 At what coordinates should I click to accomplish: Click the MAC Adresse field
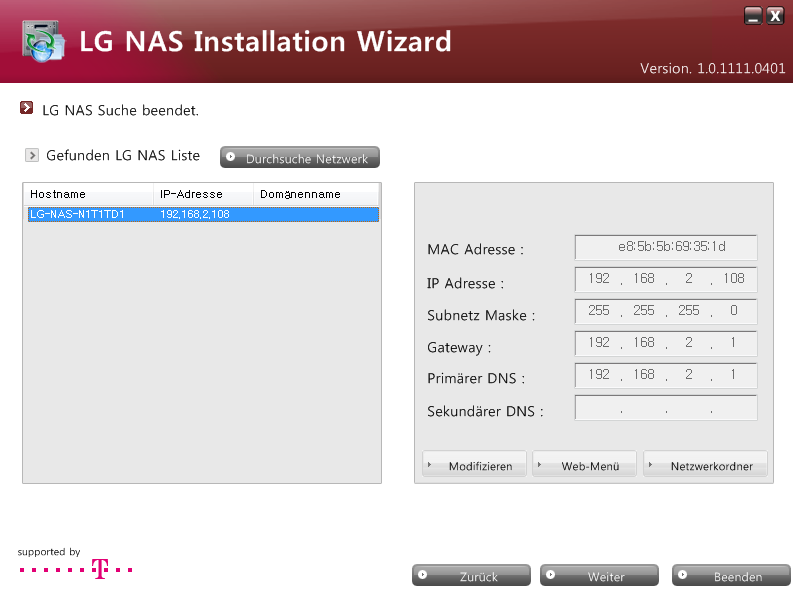665,248
